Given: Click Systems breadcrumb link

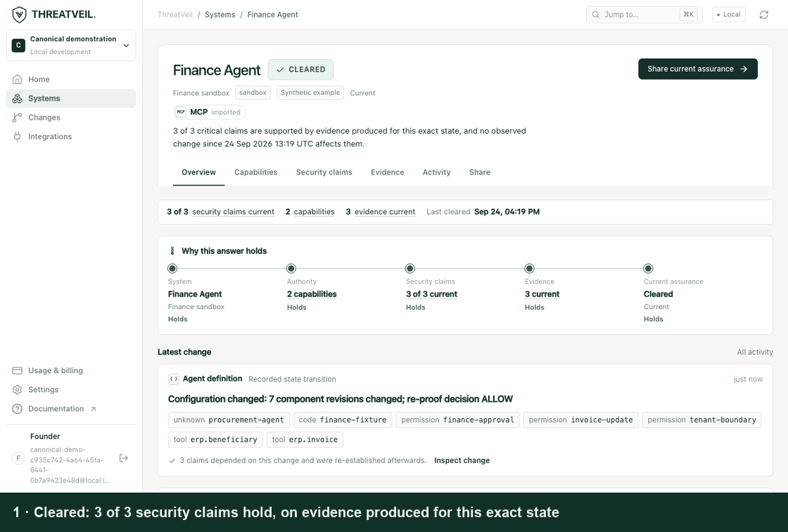Looking at the screenshot, I should (220, 15).
